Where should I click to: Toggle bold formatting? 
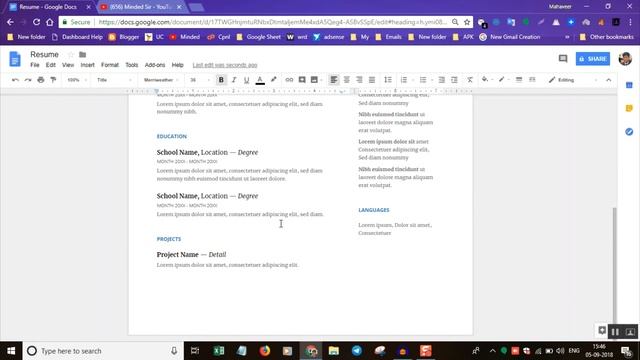coord(221,80)
